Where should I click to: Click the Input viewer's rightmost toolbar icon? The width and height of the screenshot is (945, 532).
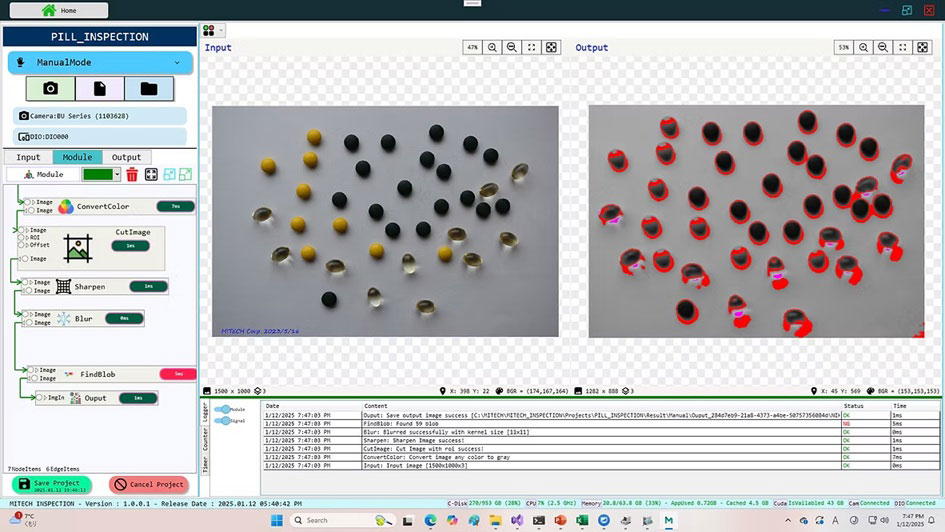coord(551,48)
